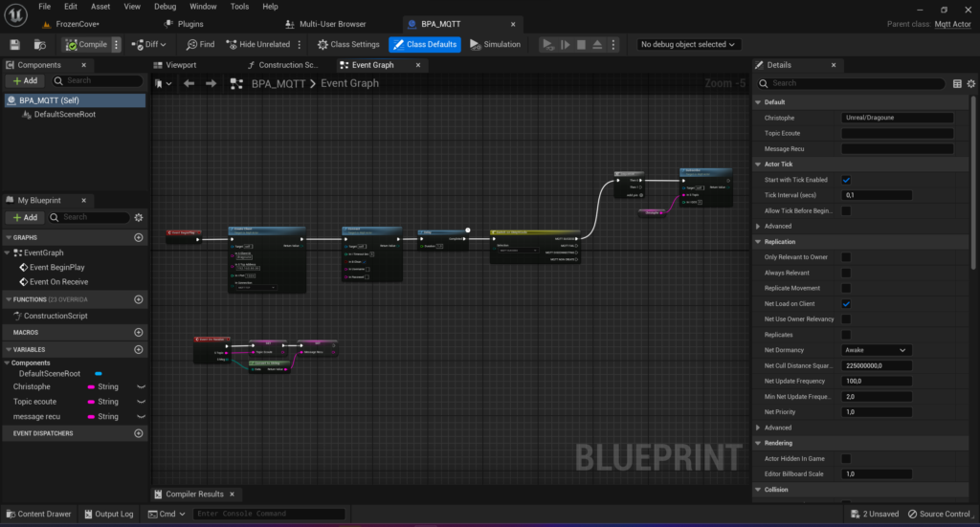Open the My Blueprint settings gear
980x527 pixels.
click(x=139, y=217)
